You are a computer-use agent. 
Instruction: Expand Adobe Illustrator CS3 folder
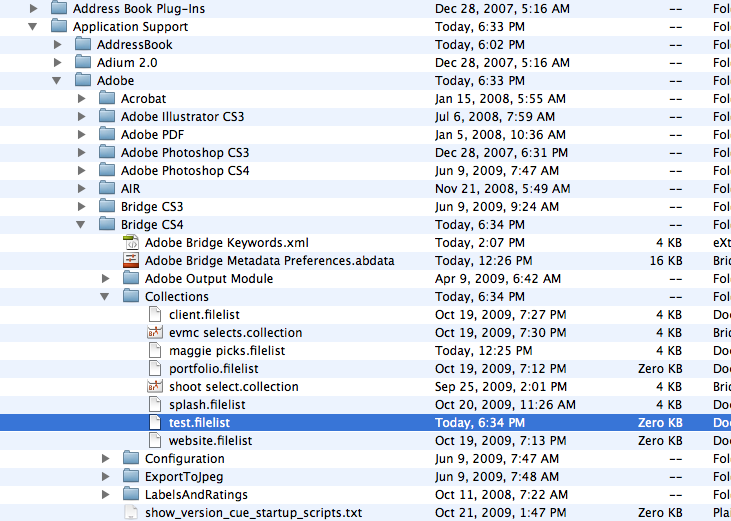(82, 117)
